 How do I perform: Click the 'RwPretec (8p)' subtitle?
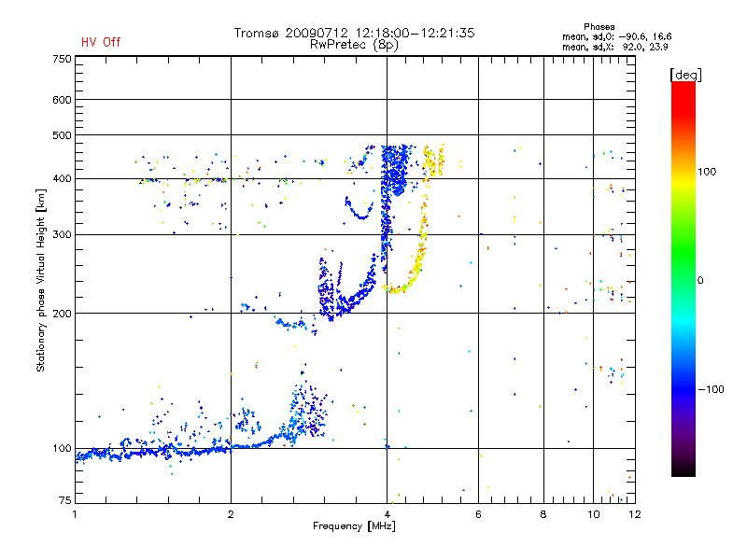[354, 45]
